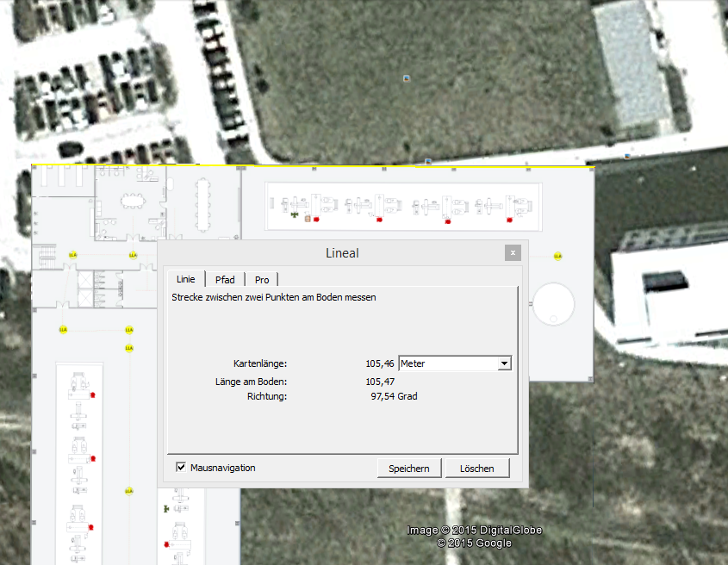Click topmost red marker in left machine column

pos(91,395)
